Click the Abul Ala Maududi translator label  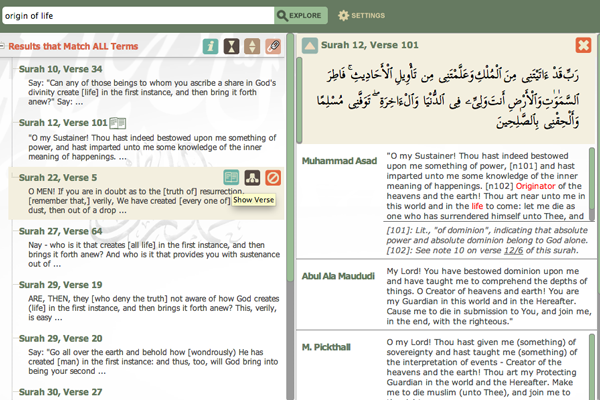pos(338,276)
